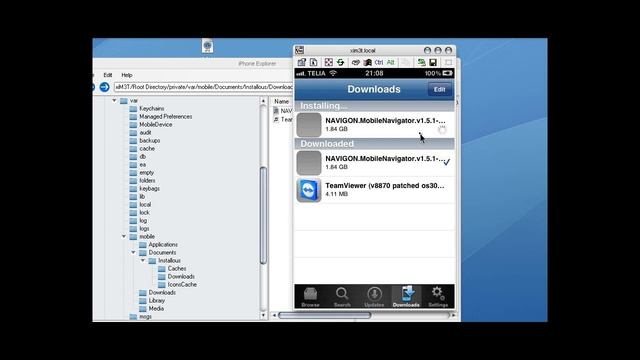This screenshot has width=640, height=360.
Task: Select the Applications folder under mobile
Action: [158, 244]
